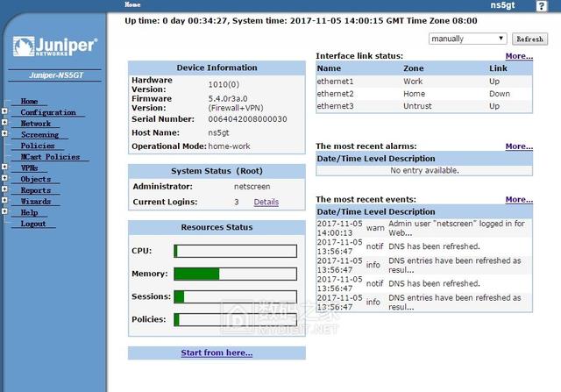561x392 pixels.
Task: Open More link for interface link status
Action: pos(519,56)
